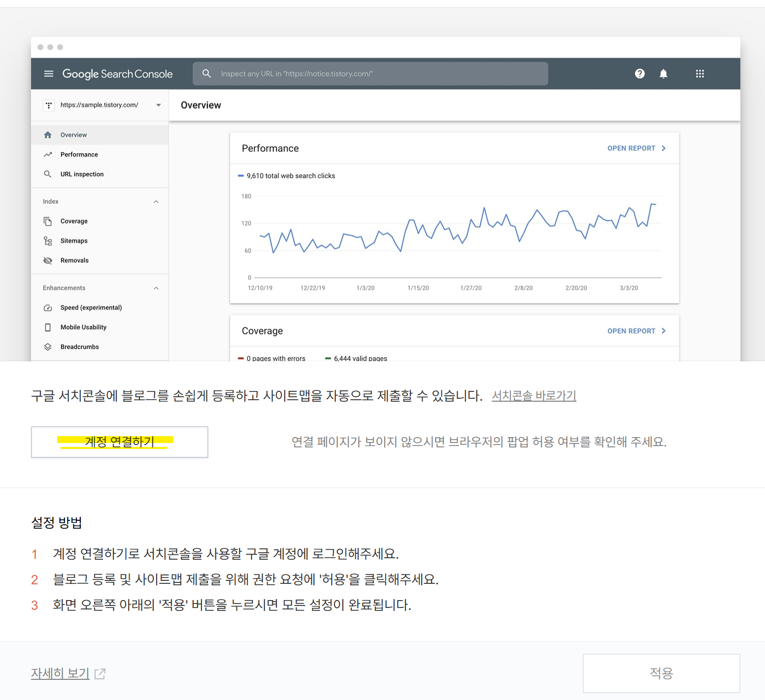Click the 연결 페이지가 보이지 않으시면 popup notice text

click(479, 442)
